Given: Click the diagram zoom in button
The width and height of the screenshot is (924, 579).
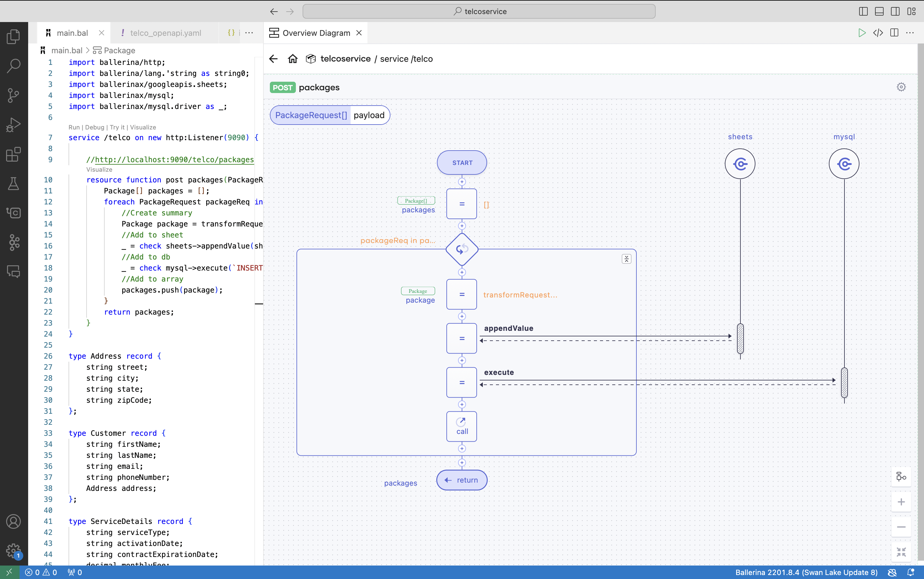Looking at the screenshot, I should pos(901,502).
